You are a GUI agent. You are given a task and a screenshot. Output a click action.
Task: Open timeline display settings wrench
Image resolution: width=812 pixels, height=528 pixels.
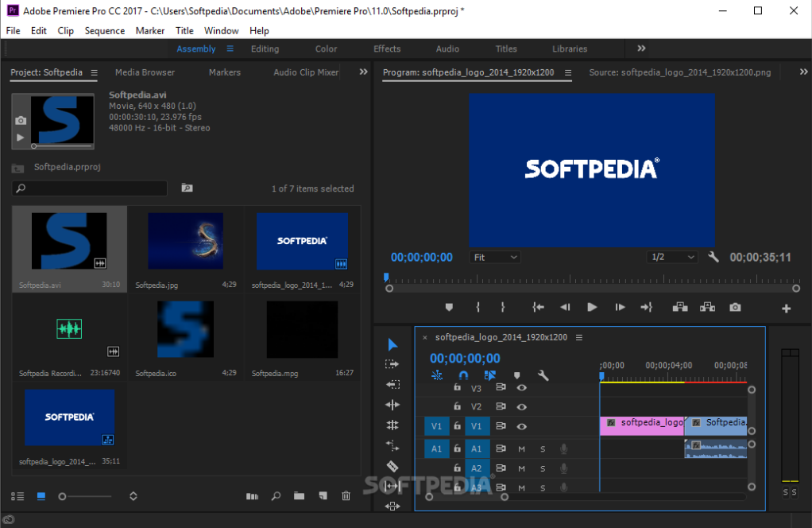point(543,375)
